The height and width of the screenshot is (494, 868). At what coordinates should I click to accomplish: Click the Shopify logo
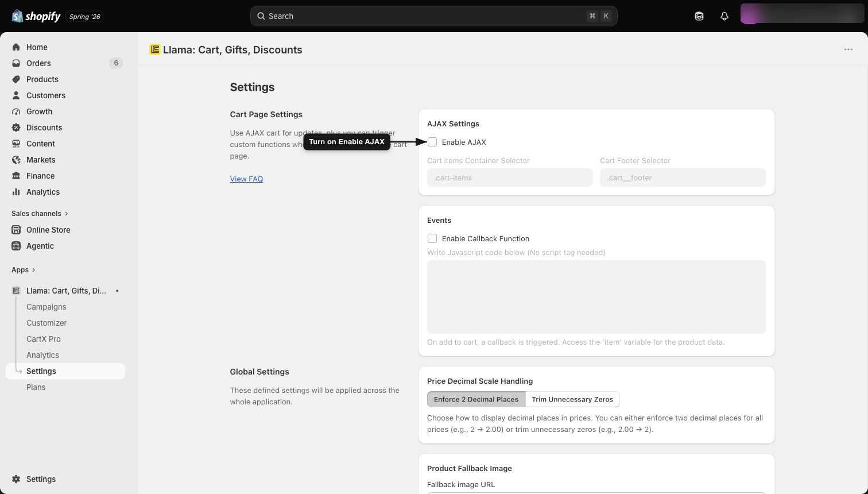(x=36, y=16)
